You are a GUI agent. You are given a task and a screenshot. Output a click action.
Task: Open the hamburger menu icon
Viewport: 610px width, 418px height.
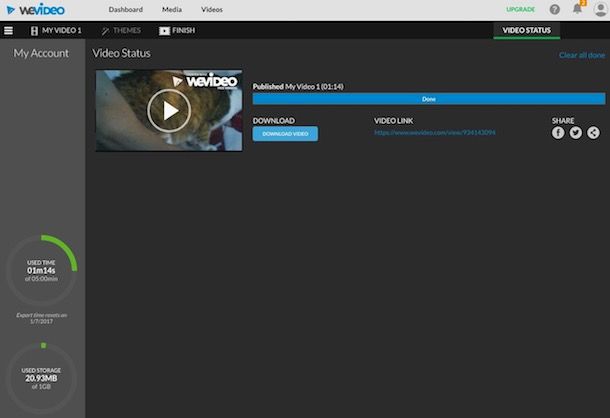click(x=9, y=31)
